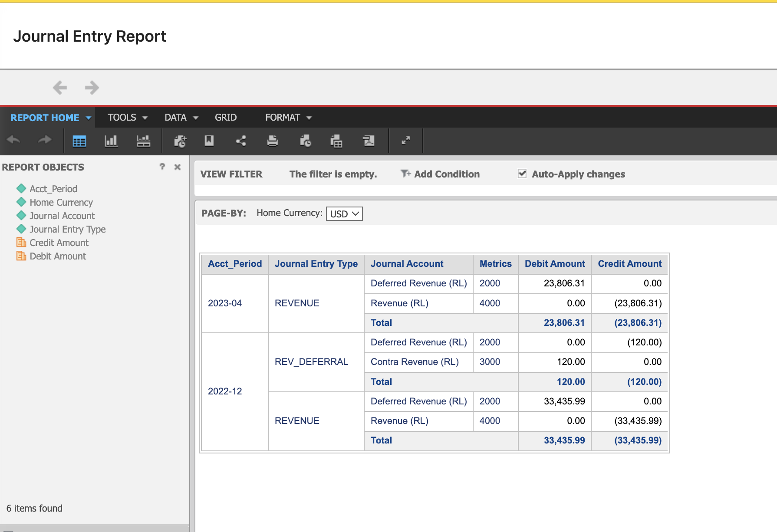Open the GRID menu

click(226, 118)
